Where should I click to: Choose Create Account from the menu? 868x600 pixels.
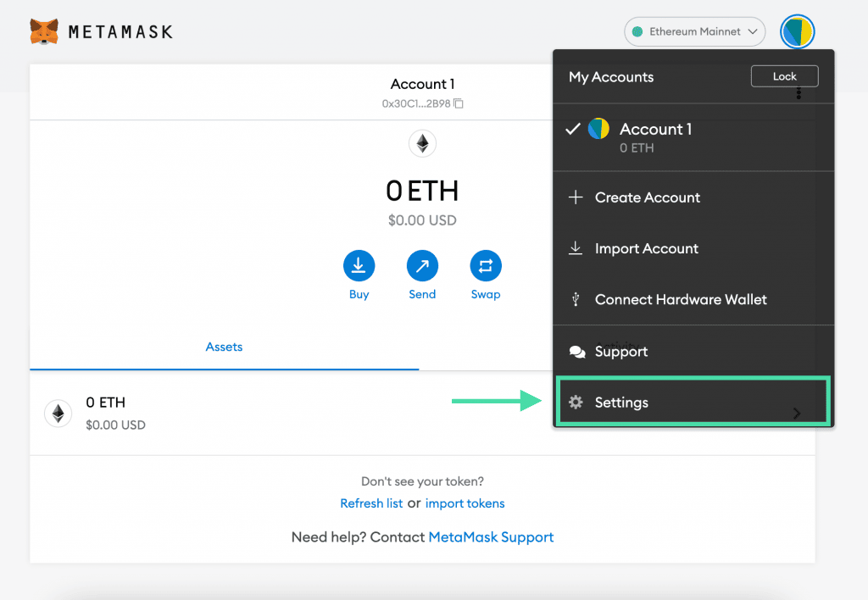(693, 197)
